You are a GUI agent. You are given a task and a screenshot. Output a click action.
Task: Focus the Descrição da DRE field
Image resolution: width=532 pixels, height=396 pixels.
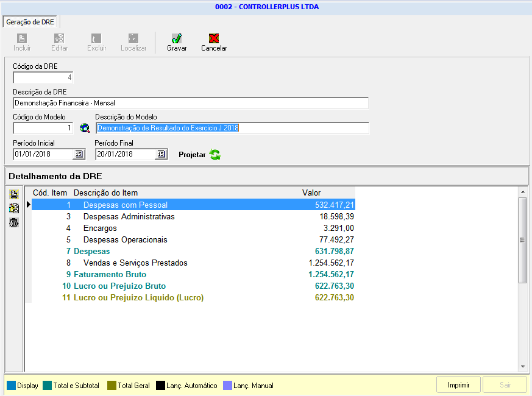(x=191, y=103)
